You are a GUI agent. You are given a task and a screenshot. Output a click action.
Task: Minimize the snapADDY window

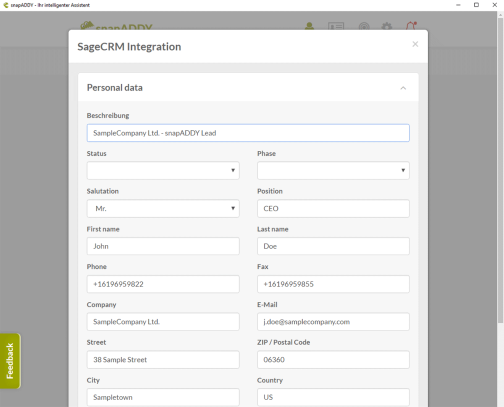click(x=458, y=5)
